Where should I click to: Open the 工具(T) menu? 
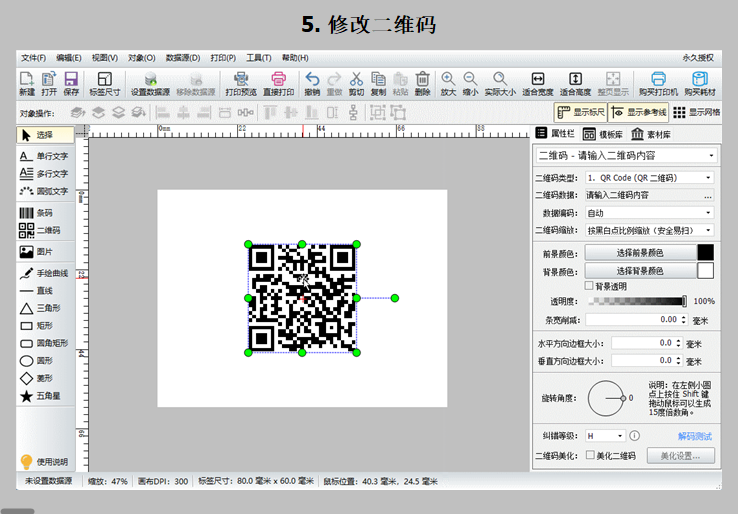click(259, 58)
